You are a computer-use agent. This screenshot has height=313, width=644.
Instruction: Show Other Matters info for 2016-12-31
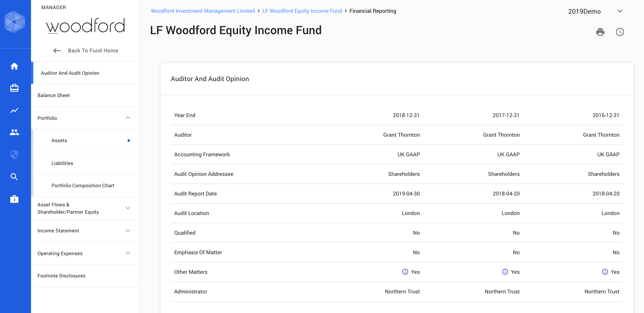click(605, 272)
